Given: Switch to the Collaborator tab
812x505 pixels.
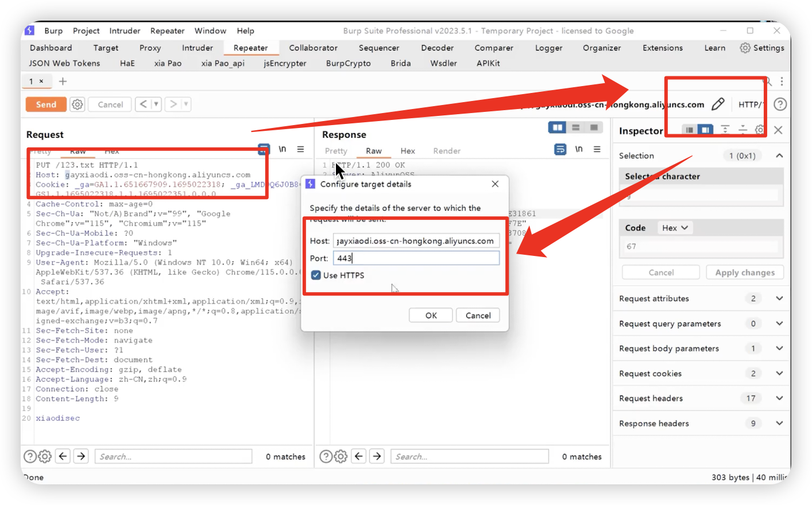Looking at the screenshot, I should [x=313, y=48].
